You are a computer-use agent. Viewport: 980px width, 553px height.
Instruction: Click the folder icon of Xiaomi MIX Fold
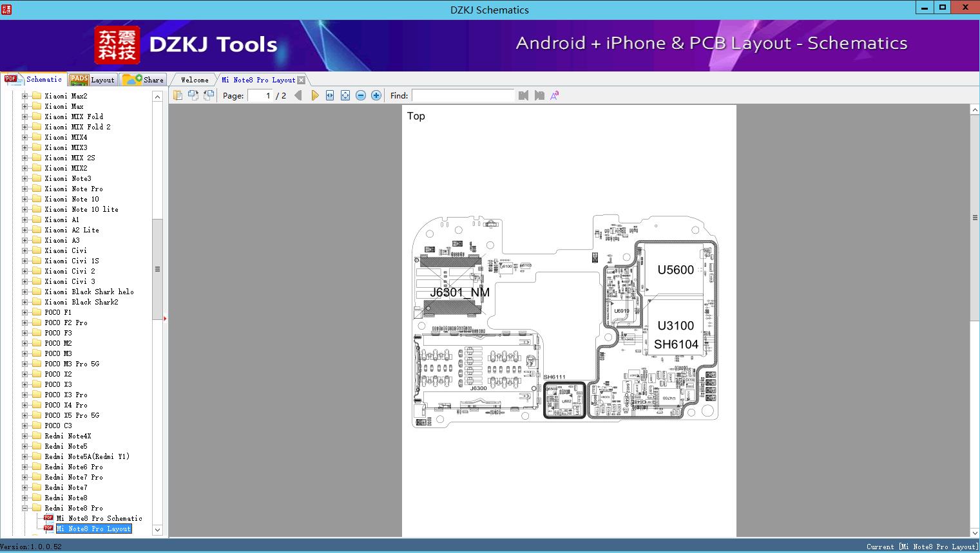click(x=37, y=117)
